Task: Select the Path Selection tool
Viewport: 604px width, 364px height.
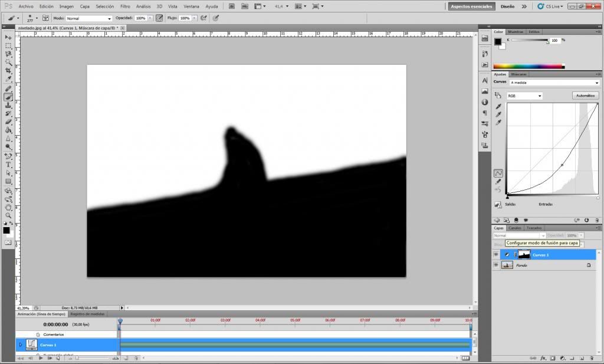Action: (8, 173)
